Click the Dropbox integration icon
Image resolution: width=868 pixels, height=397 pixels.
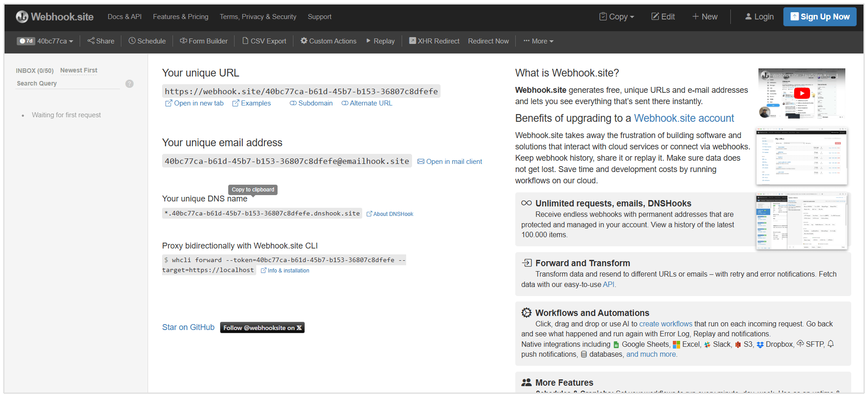click(x=760, y=345)
